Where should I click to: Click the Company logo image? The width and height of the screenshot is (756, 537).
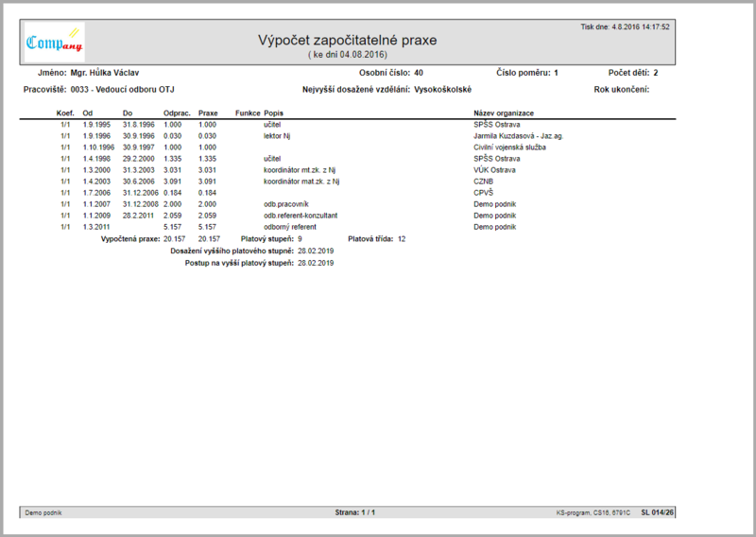pyautogui.click(x=55, y=42)
